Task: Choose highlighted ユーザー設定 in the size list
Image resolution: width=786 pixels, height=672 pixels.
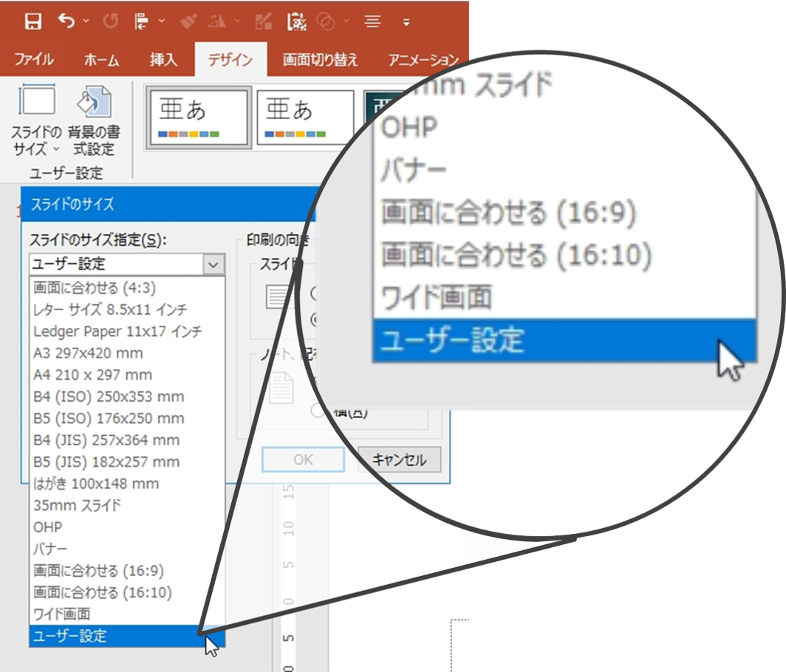Action: [127, 636]
